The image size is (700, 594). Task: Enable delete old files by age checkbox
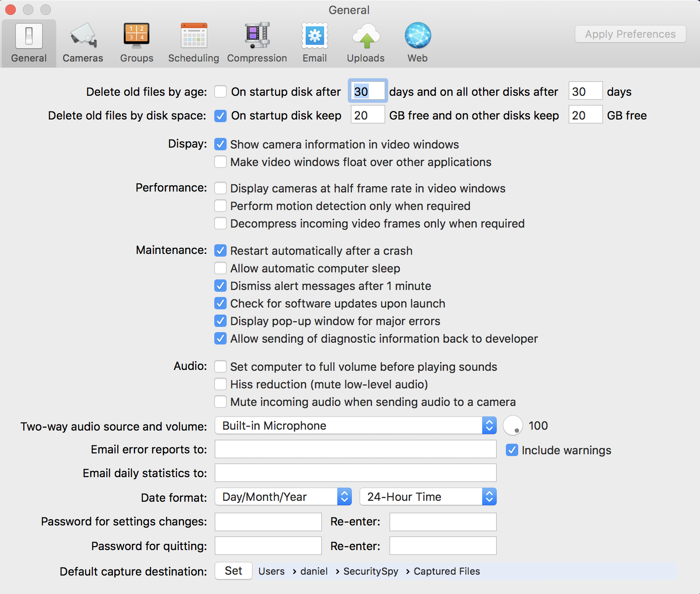coord(220,92)
